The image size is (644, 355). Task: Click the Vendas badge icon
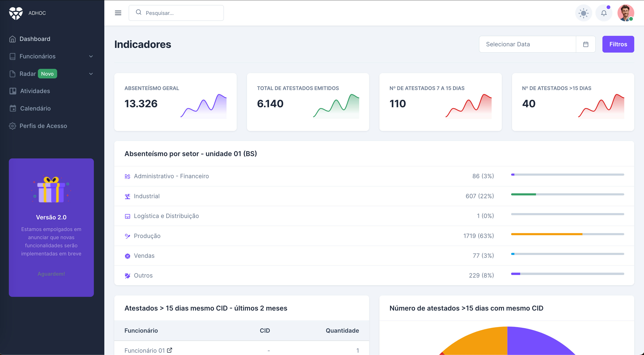point(128,256)
